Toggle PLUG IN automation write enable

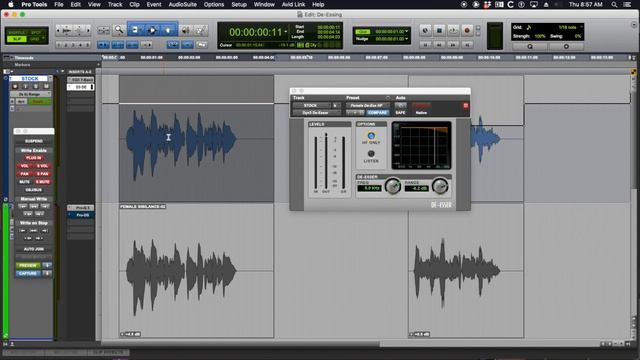click(x=33, y=158)
